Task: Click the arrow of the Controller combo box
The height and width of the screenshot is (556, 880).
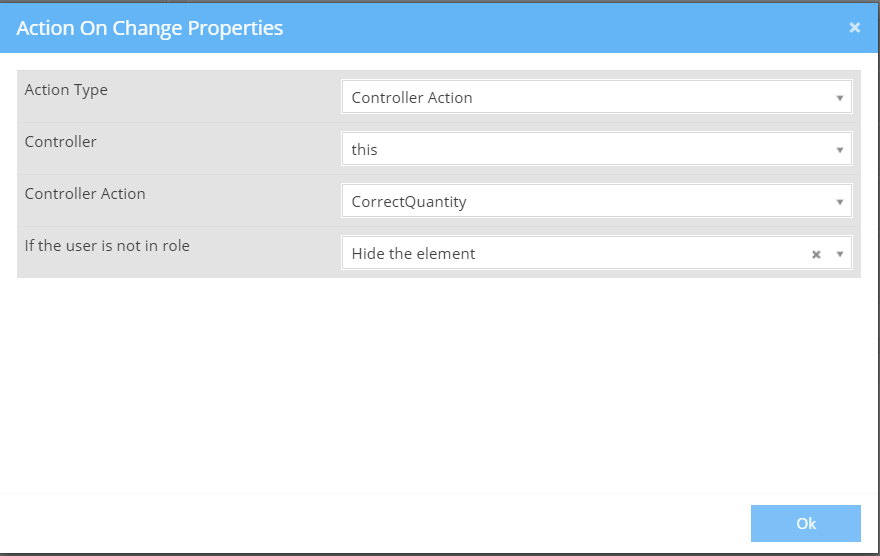Action: 840,150
